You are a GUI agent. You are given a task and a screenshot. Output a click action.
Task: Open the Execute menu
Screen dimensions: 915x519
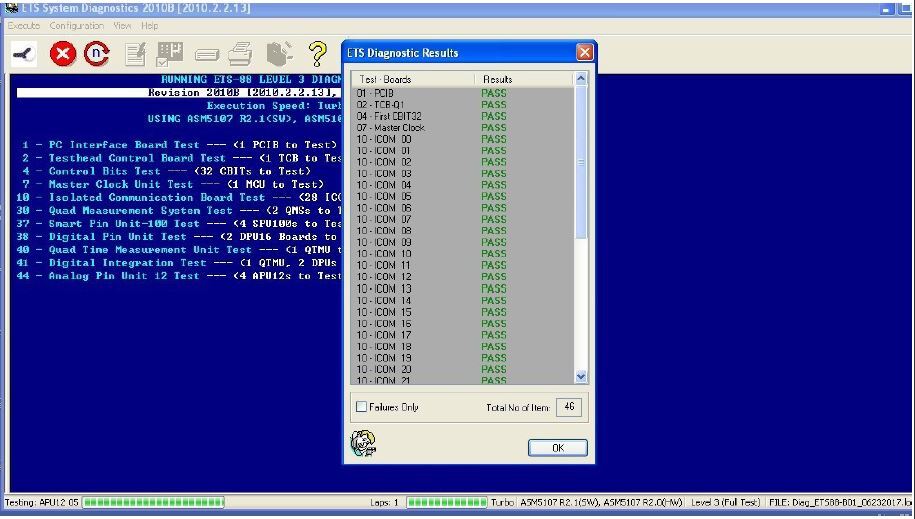[x=24, y=26]
